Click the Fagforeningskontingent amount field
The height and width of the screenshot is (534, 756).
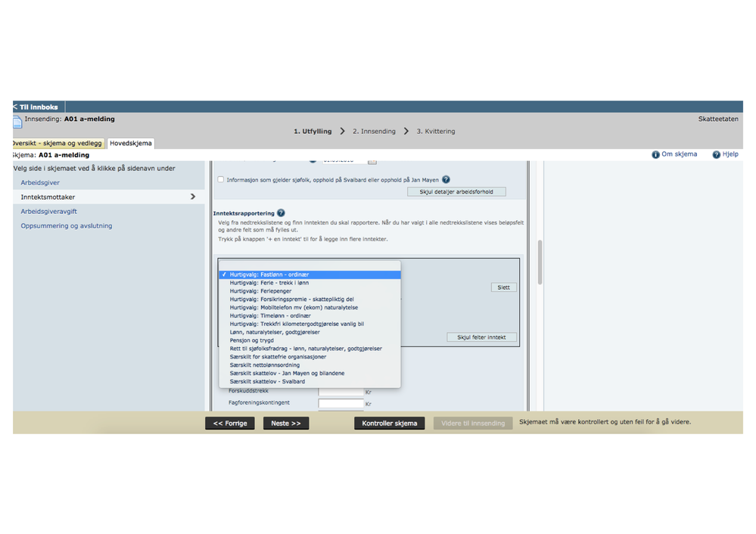point(341,403)
